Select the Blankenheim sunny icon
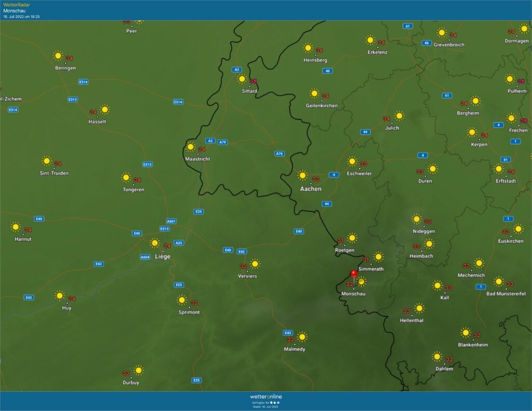 pyautogui.click(x=466, y=333)
